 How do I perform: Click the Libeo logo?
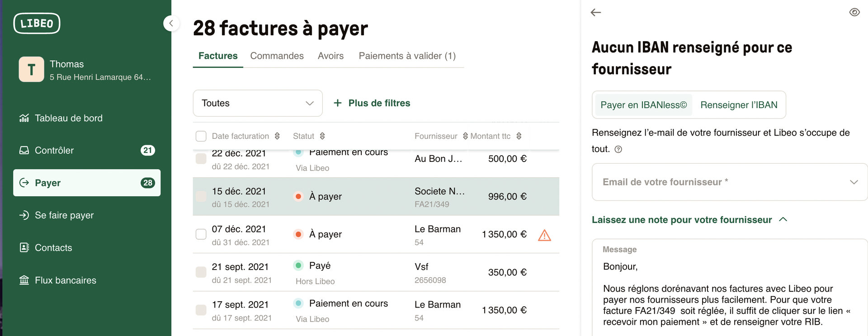tap(37, 24)
